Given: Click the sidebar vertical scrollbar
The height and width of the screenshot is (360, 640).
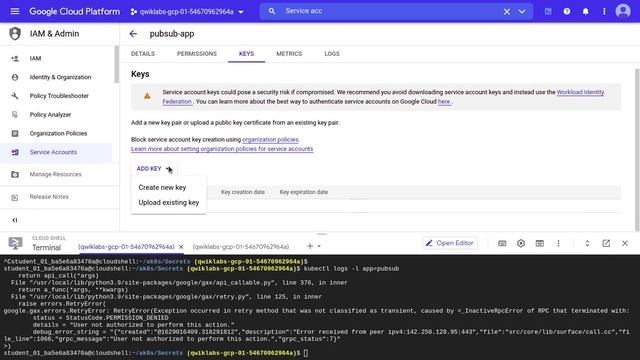Looking at the screenshot, I should 117,64.
